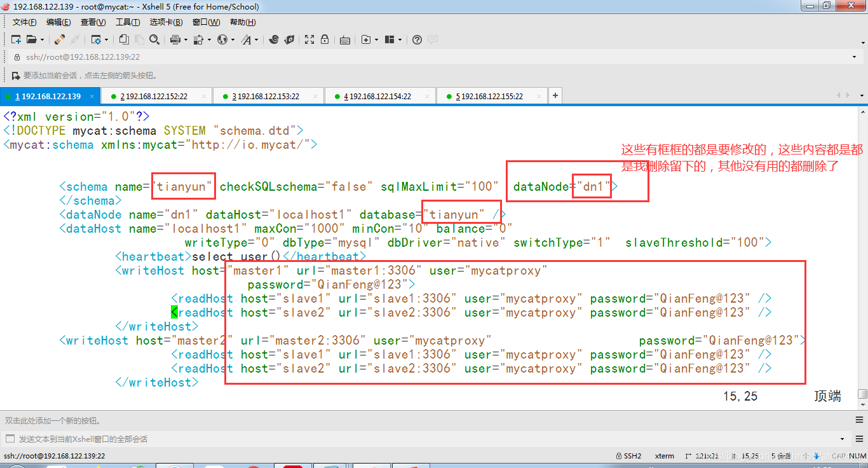Click the Connect plug icon
Screen dimensions: 868x468
pyautogui.click(x=60, y=39)
